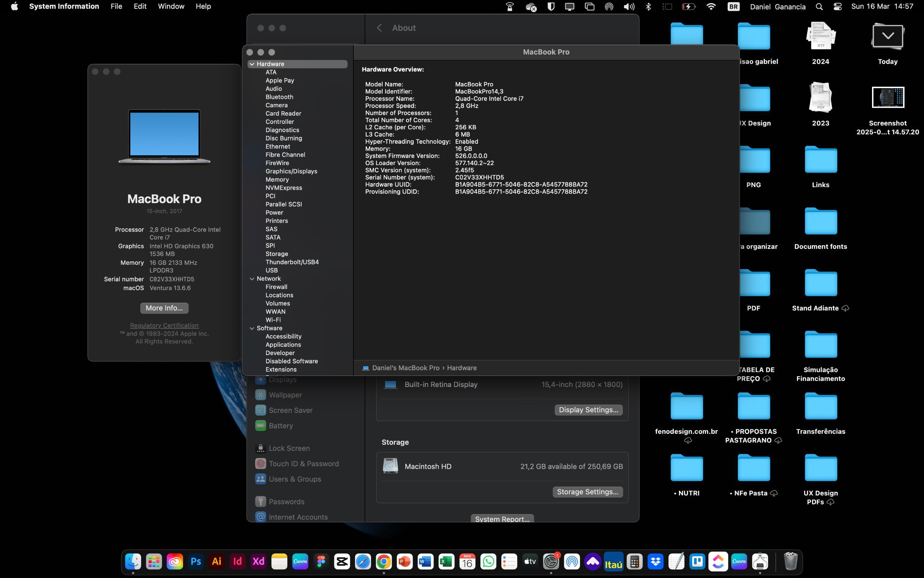
Task: Open the Trash in the Dock
Action: point(790,561)
